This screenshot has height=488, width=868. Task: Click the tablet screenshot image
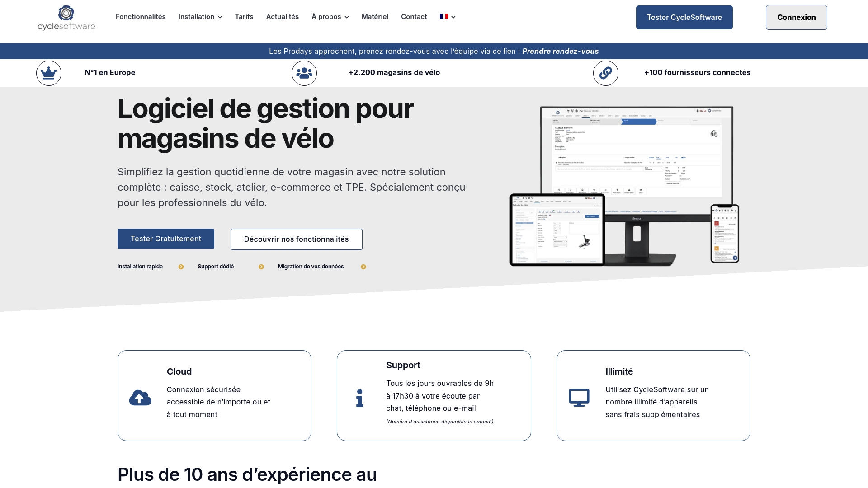[x=557, y=230]
